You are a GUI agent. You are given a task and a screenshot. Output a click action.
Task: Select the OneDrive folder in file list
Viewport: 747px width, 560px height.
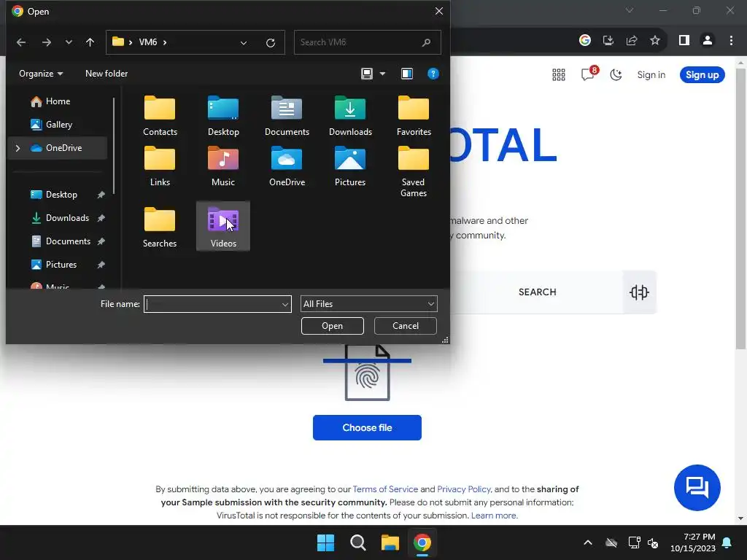point(287,167)
